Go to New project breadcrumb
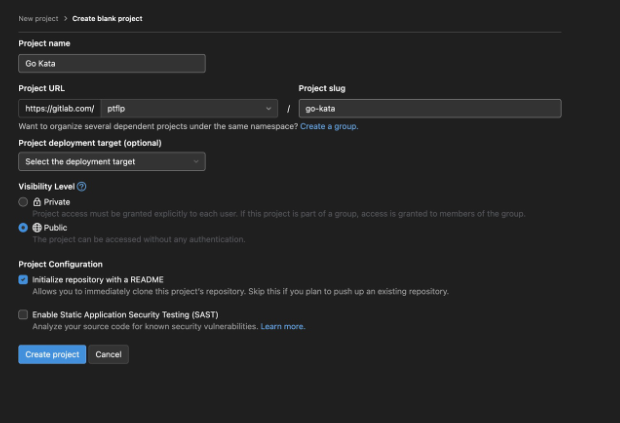Screen dimensions: 620x423 [38, 18]
